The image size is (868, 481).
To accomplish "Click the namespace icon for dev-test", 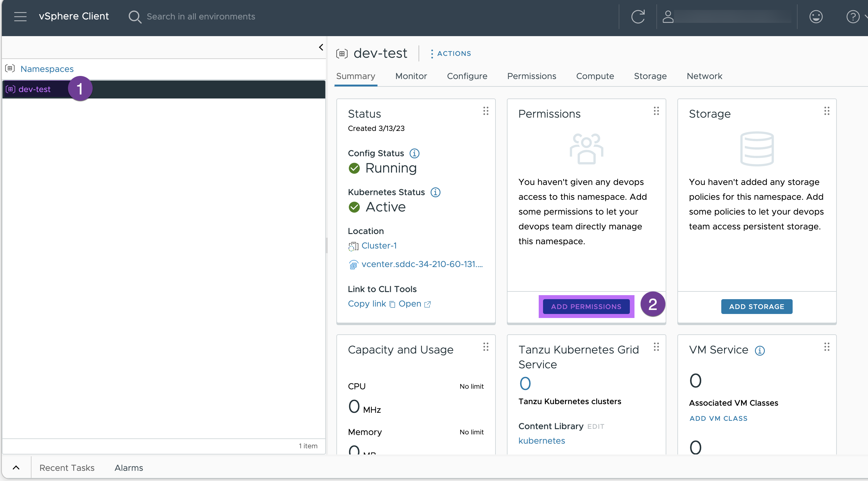I will click(11, 89).
